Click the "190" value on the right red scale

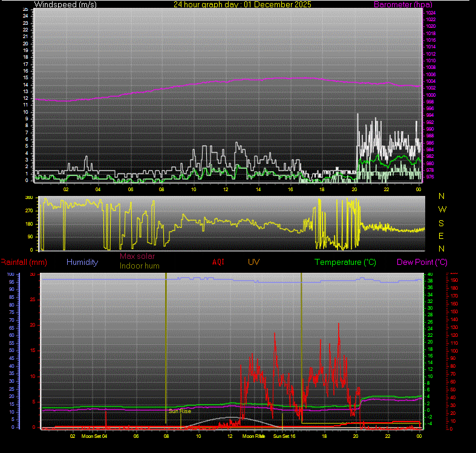point(454,280)
